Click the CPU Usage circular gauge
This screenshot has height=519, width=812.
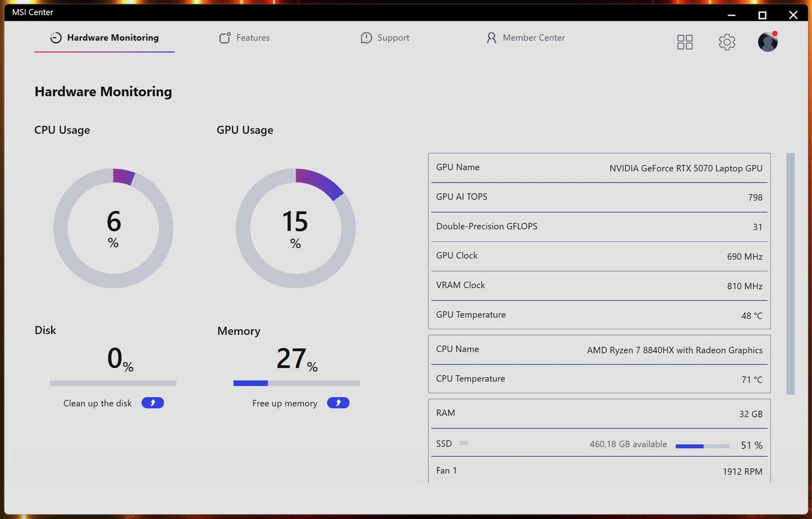tap(113, 228)
